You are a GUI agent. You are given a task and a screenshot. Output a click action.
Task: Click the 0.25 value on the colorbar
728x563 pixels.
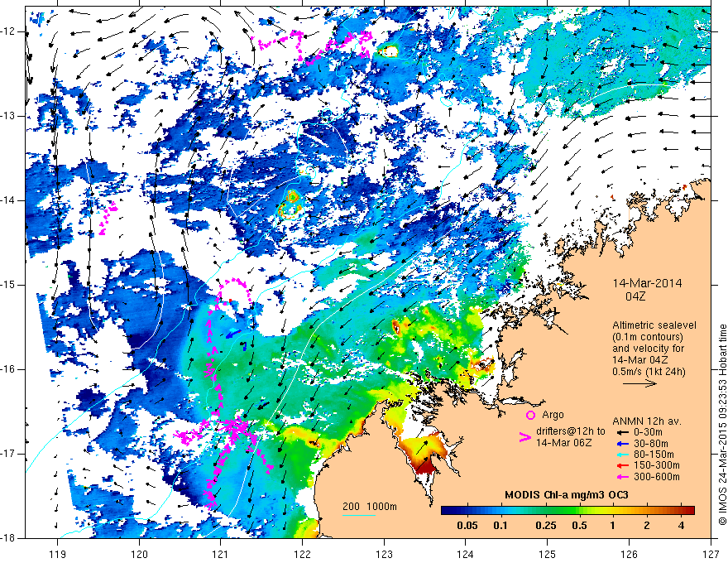(x=545, y=526)
